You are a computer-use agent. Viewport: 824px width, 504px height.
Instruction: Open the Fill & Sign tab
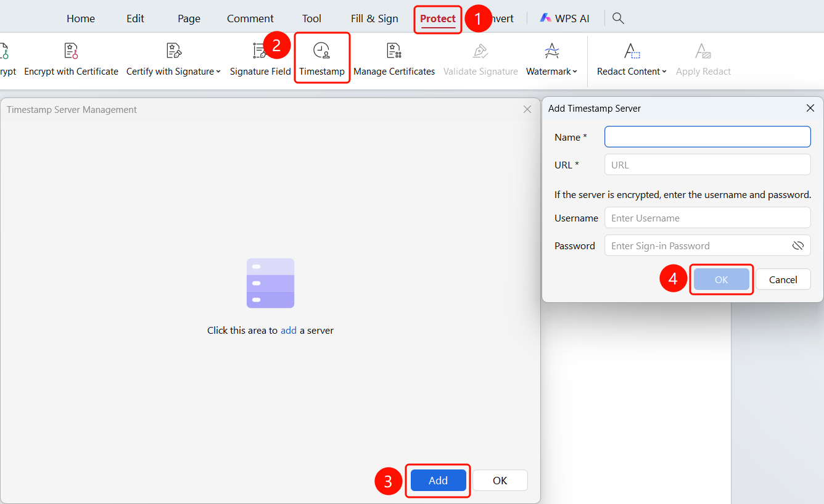[x=374, y=19]
